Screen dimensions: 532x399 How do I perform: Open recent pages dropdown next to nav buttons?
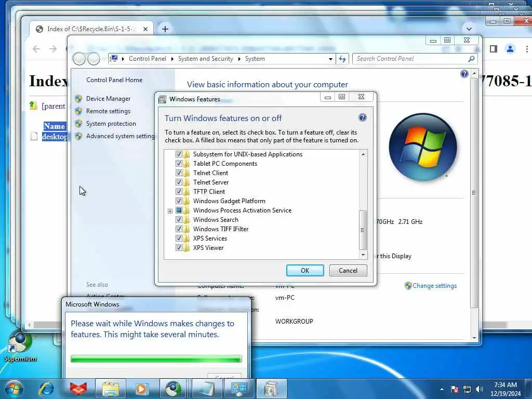click(x=104, y=59)
